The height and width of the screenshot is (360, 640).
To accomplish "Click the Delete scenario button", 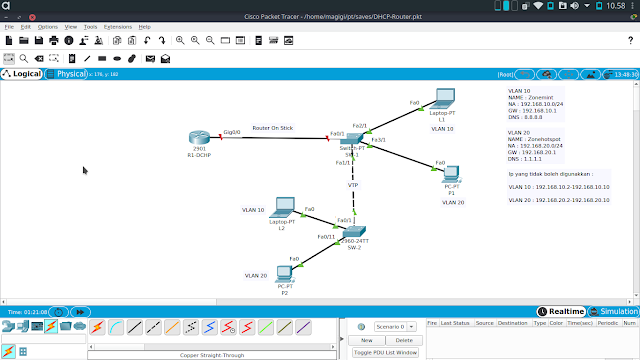I will tap(404, 340).
